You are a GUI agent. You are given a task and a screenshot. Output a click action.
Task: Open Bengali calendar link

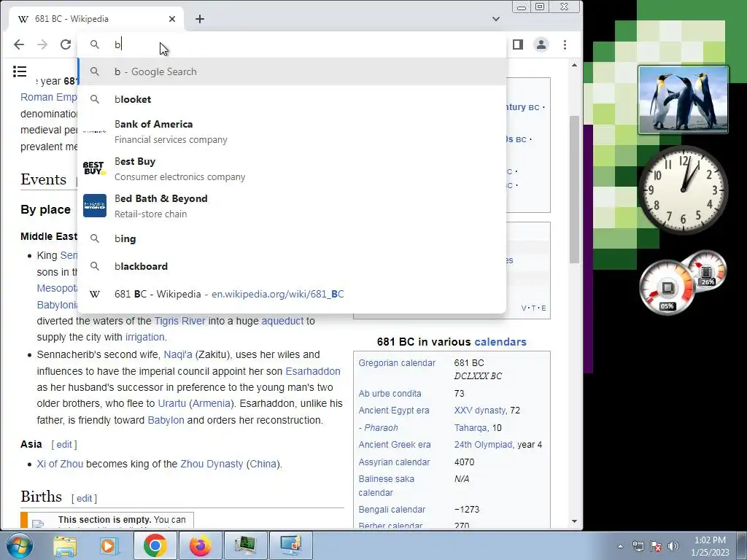click(392, 510)
